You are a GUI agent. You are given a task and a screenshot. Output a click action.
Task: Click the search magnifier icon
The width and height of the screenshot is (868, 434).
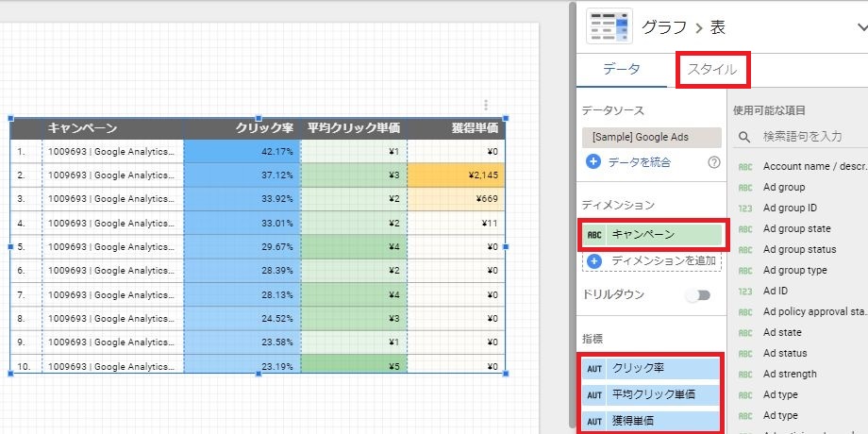744,137
